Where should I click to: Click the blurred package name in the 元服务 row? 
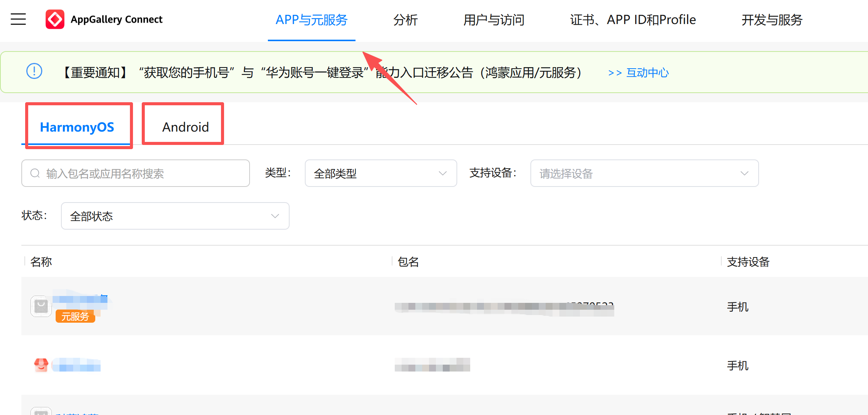point(504,308)
